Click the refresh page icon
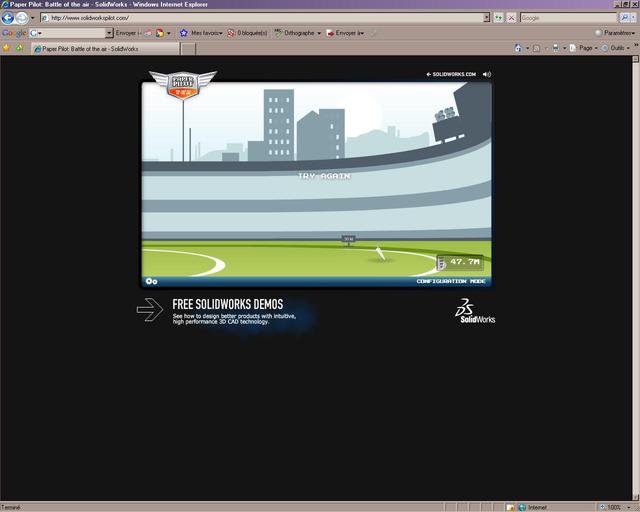This screenshot has height=512, width=640. [x=498, y=18]
